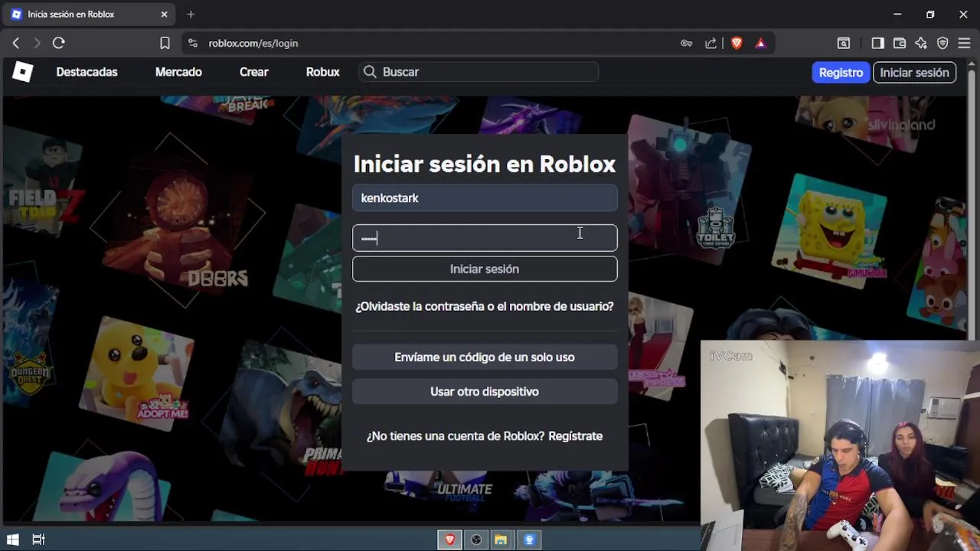Open the Brave Shields lion icon
This screenshot has height=551, width=980.
click(x=737, y=44)
